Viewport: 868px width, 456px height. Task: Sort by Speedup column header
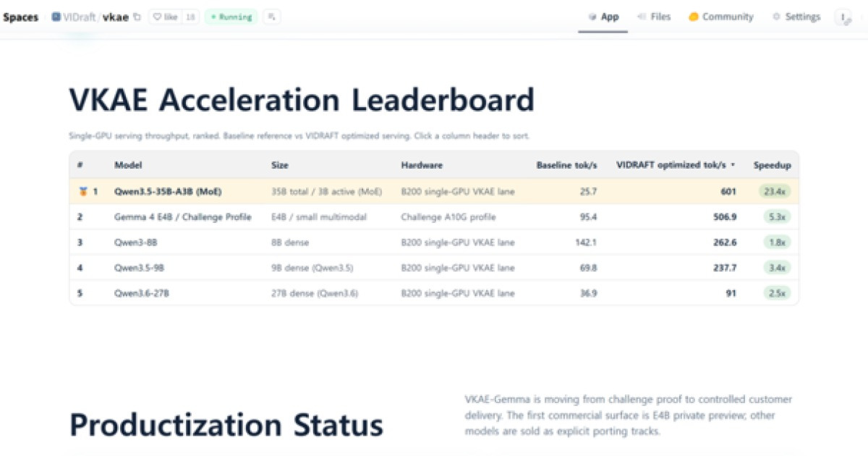tap(772, 165)
